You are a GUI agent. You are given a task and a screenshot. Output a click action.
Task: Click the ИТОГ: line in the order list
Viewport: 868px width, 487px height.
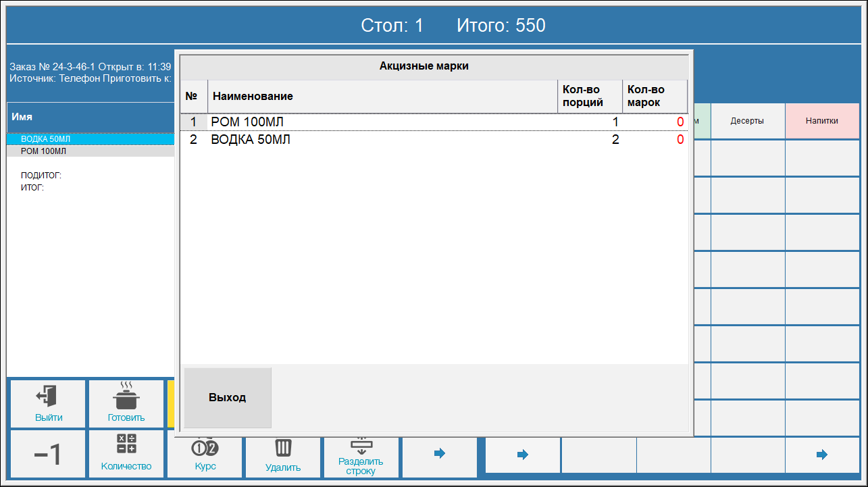[32, 187]
